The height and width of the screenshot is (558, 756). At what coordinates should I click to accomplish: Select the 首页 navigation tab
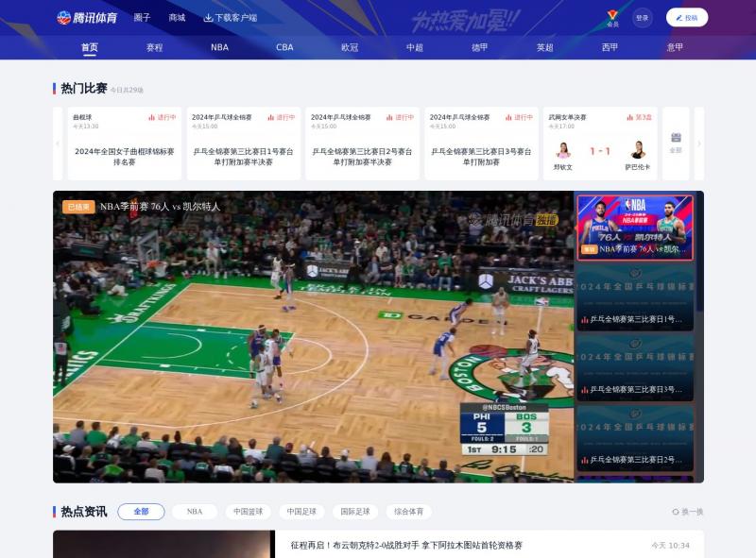pos(90,47)
